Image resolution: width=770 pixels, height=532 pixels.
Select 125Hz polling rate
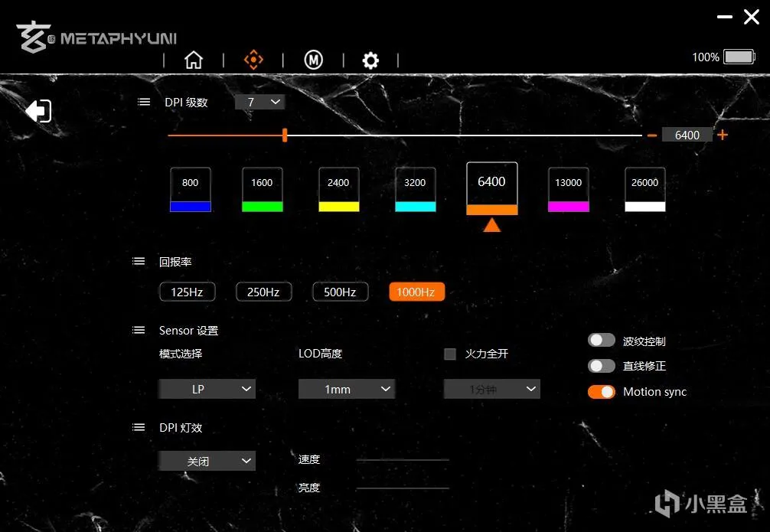[187, 292]
